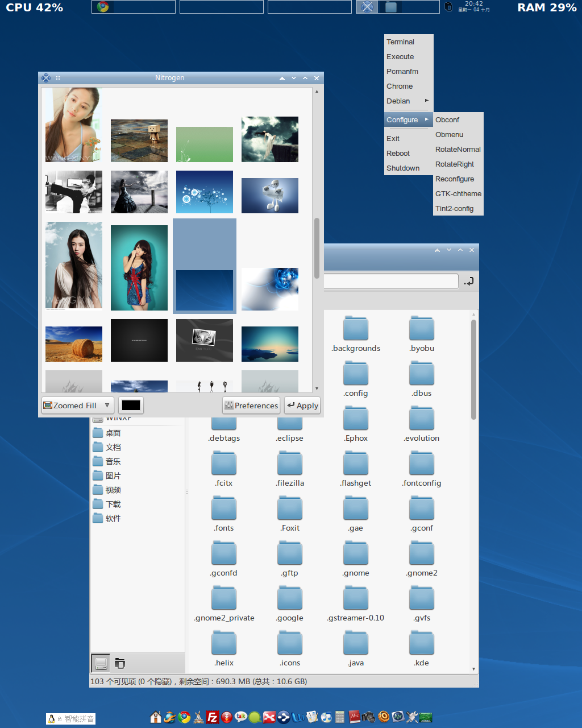Select the woman on teal background thumbnail
This screenshot has width=582, height=728.
tap(139, 268)
